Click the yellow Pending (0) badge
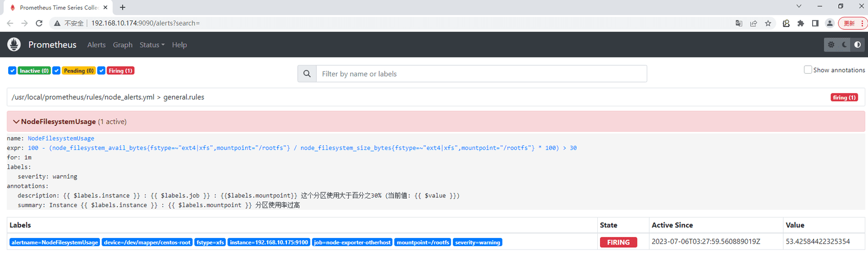This screenshot has height=263, width=868. coord(79,70)
